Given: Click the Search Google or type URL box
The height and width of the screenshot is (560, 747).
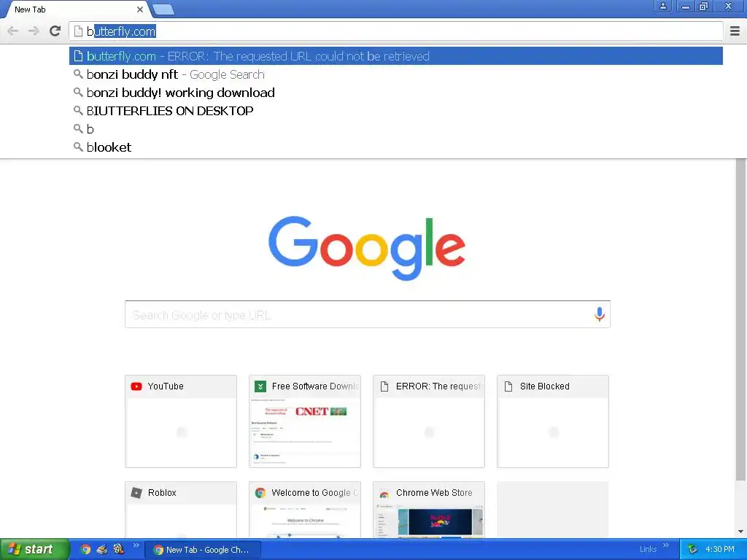Looking at the screenshot, I should coord(368,314).
